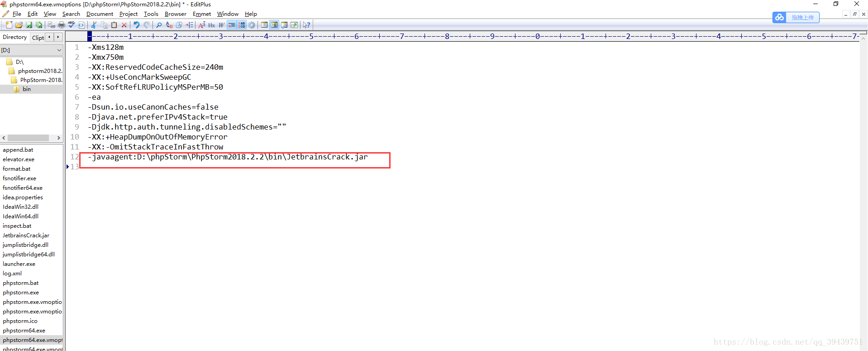Open the File menu
This screenshot has height=351, width=868.
(x=17, y=14)
